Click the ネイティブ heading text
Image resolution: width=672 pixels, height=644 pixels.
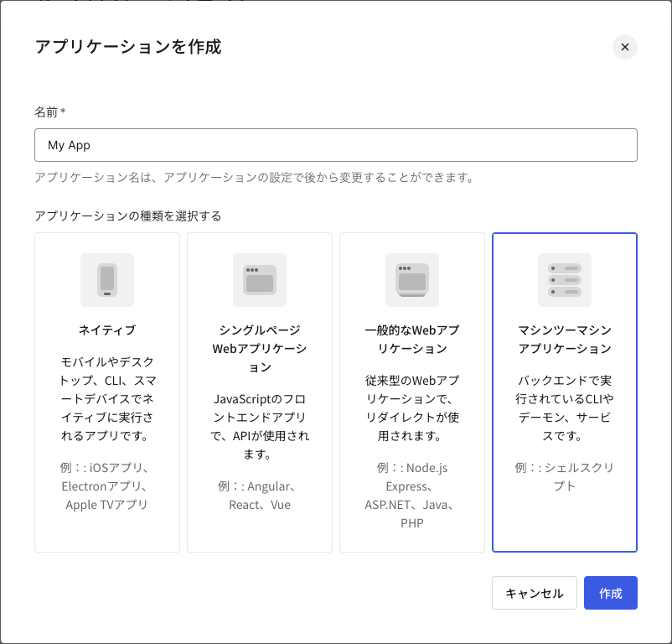pos(107,330)
